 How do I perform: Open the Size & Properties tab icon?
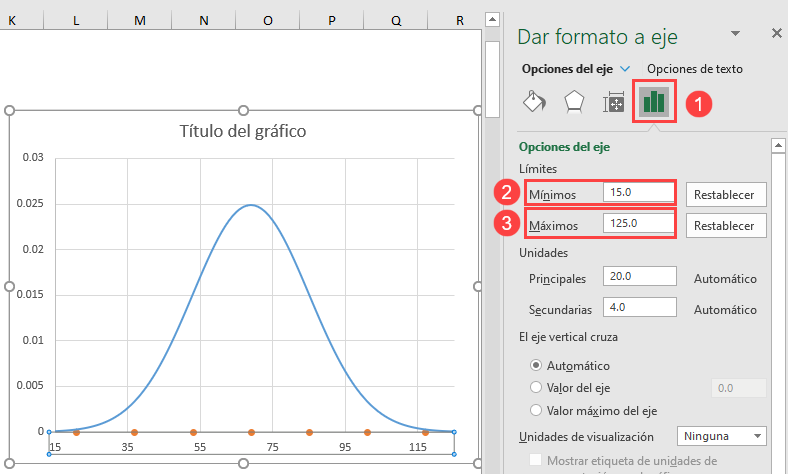click(614, 102)
